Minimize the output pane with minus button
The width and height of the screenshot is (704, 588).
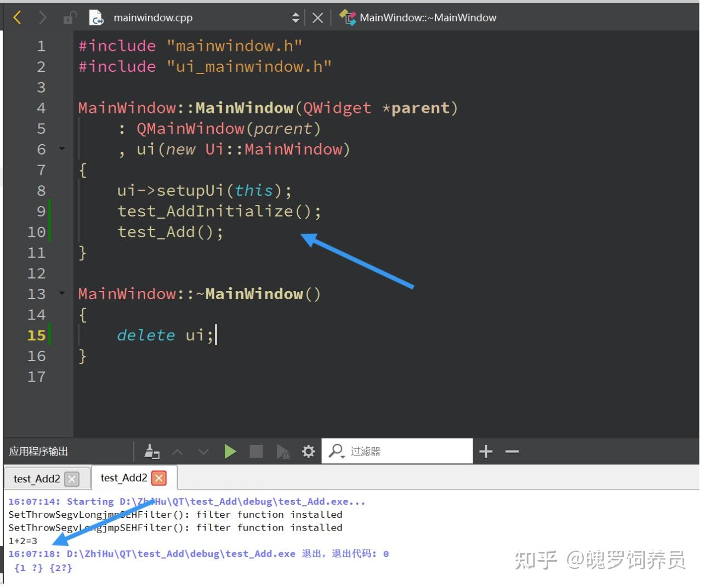(x=512, y=451)
